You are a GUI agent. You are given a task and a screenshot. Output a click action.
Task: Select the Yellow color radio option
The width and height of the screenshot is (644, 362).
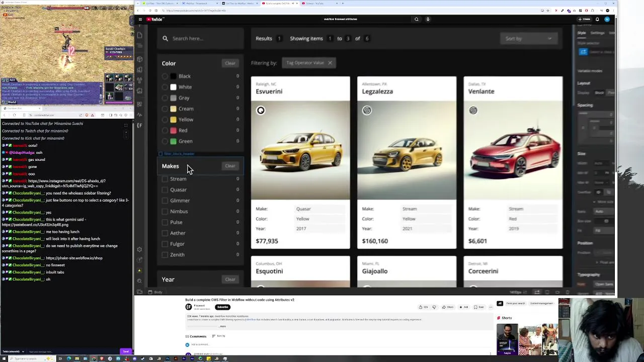tap(165, 120)
